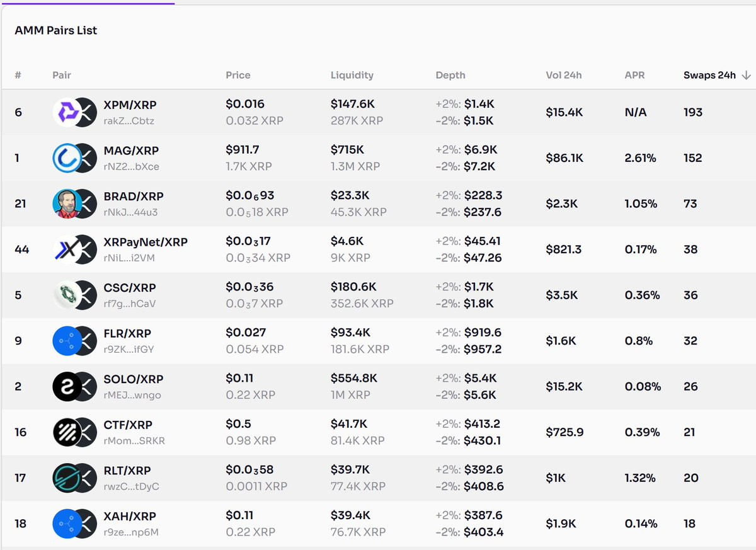
Task: Sort the table by the # rank column
Action: tap(18, 75)
